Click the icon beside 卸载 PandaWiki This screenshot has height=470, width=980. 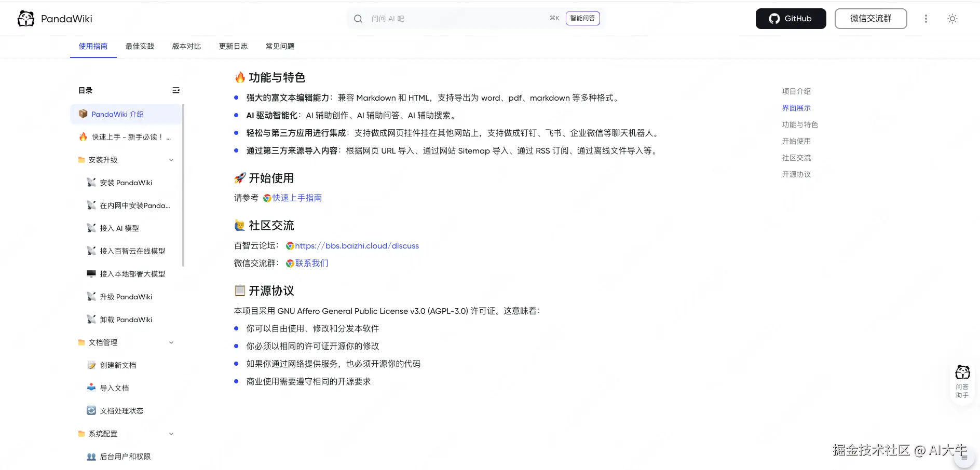tap(91, 319)
